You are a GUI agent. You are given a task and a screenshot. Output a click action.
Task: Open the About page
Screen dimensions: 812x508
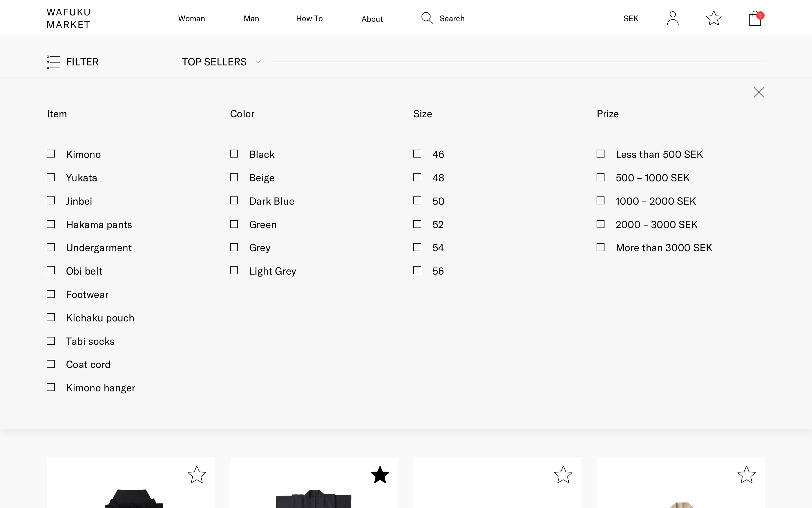coord(372,19)
